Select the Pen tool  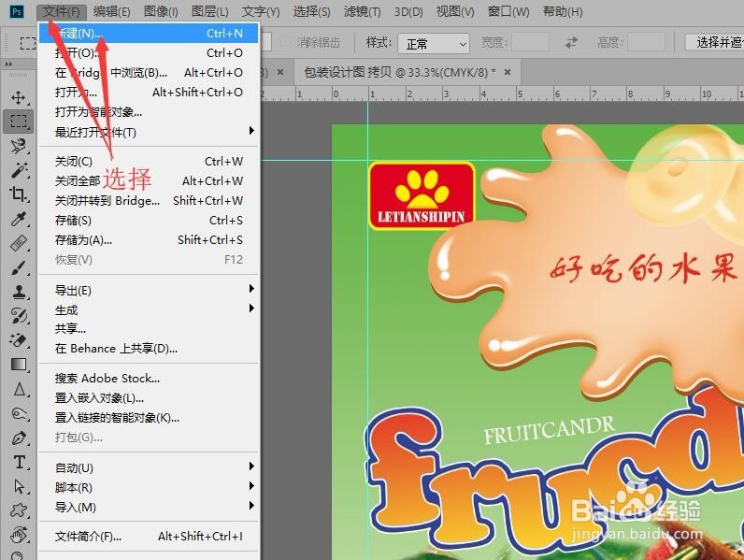tap(19, 438)
